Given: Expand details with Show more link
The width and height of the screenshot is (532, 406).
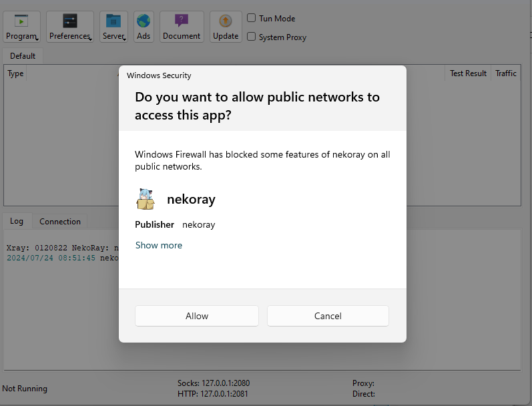Looking at the screenshot, I should tap(159, 245).
